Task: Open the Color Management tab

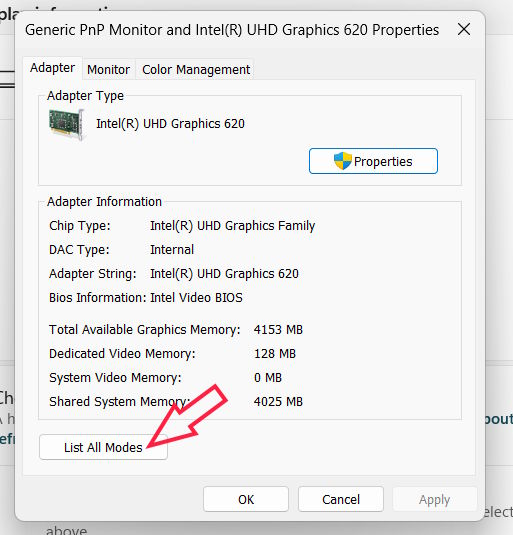Action: [196, 70]
